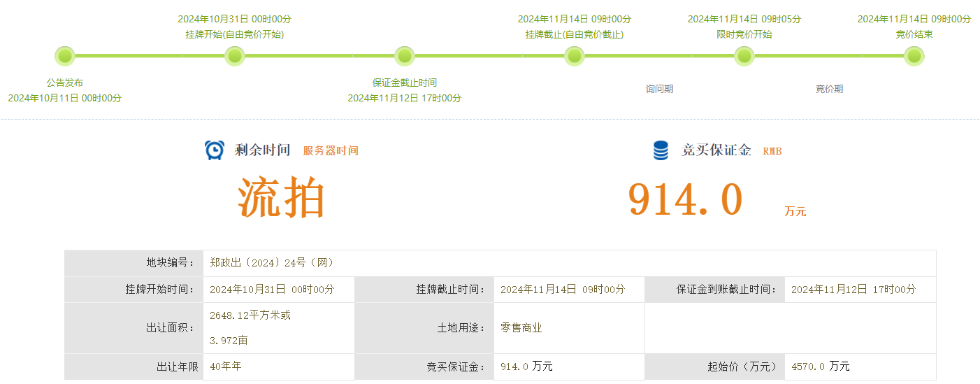980x384 pixels.
Task: Select the 挂牌截止 timeline node circle
Action: point(574,56)
